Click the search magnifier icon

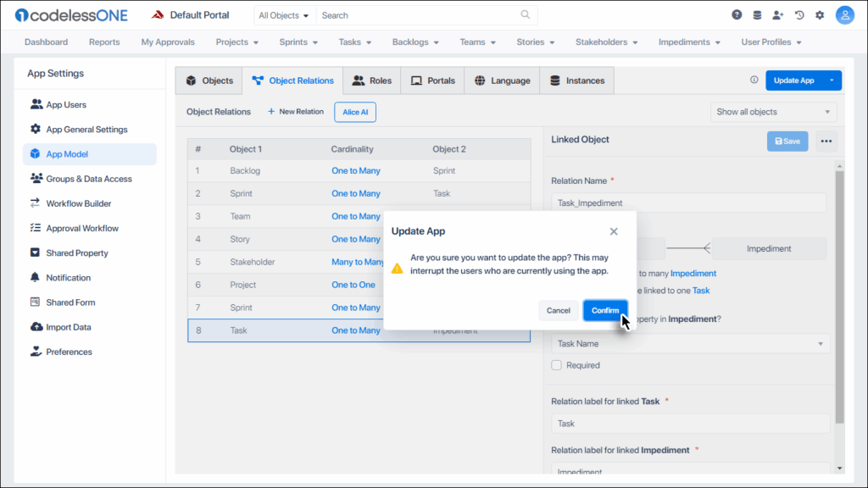[526, 15]
